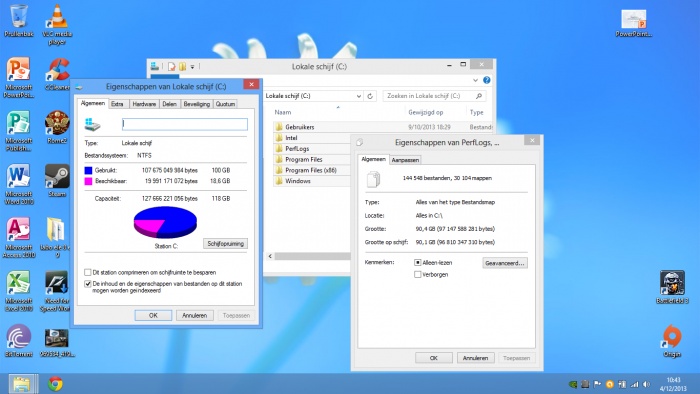Open the Delen tab
This screenshot has height=394, width=700.
tap(169, 104)
